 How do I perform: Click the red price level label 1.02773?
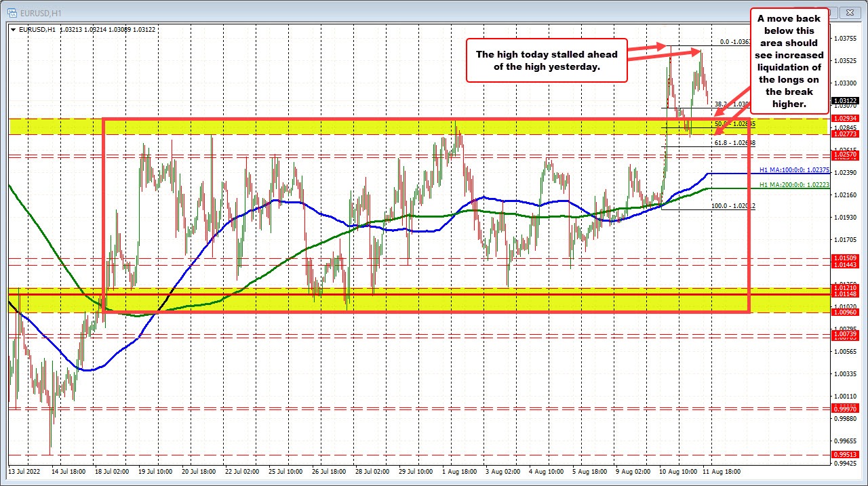tap(845, 134)
